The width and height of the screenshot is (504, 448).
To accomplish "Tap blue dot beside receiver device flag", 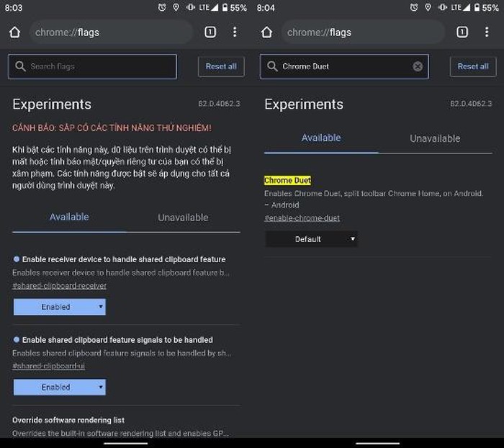I will tap(17, 259).
